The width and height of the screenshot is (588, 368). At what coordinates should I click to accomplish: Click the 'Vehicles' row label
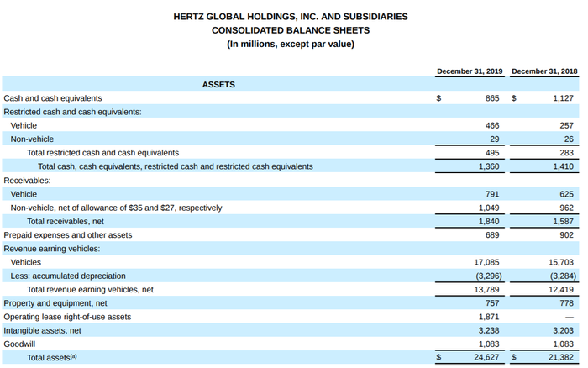(x=25, y=263)
